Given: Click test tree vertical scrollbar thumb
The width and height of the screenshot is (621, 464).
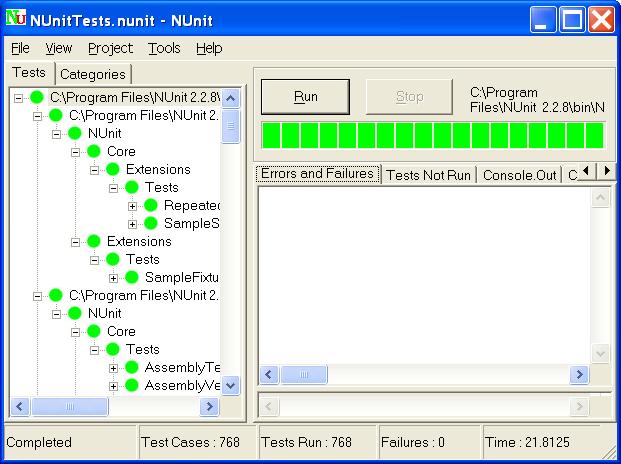Looking at the screenshot, I should [x=230, y=126].
